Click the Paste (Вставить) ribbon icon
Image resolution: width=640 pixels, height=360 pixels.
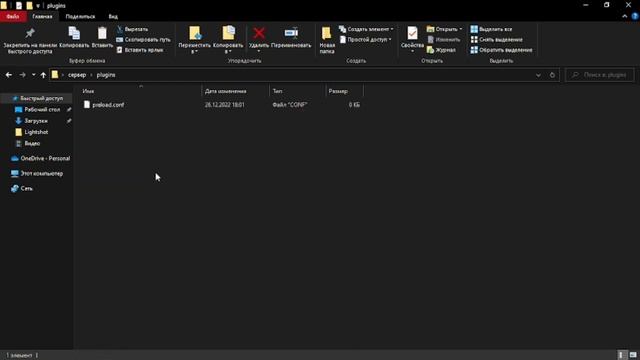[102, 38]
